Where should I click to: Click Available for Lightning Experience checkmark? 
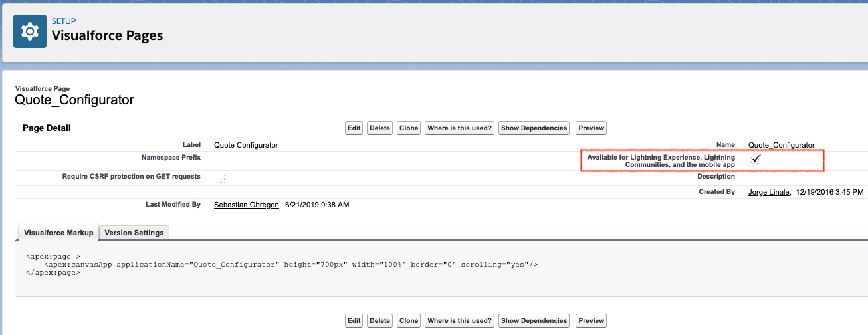756,159
